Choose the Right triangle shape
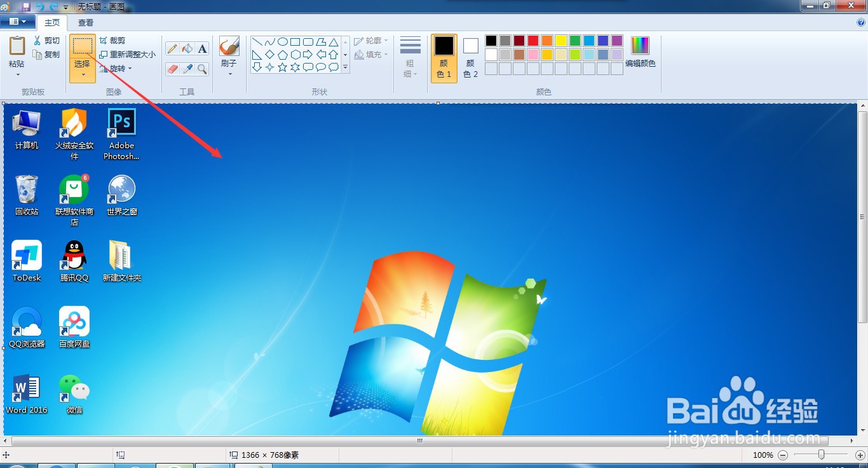The width and height of the screenshot is (868, 468). pyautogui.click(x=257, y=55)
